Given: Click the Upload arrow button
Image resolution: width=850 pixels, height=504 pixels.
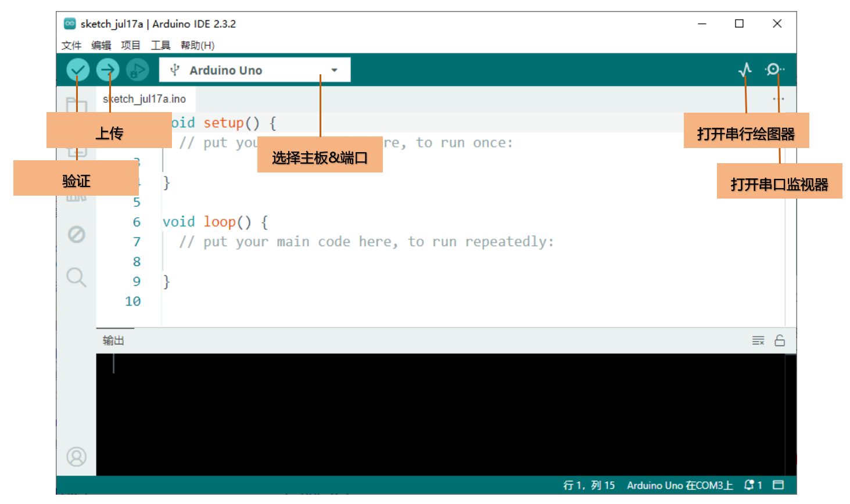Looking at the screenshot, I should [x=107, y=70].
